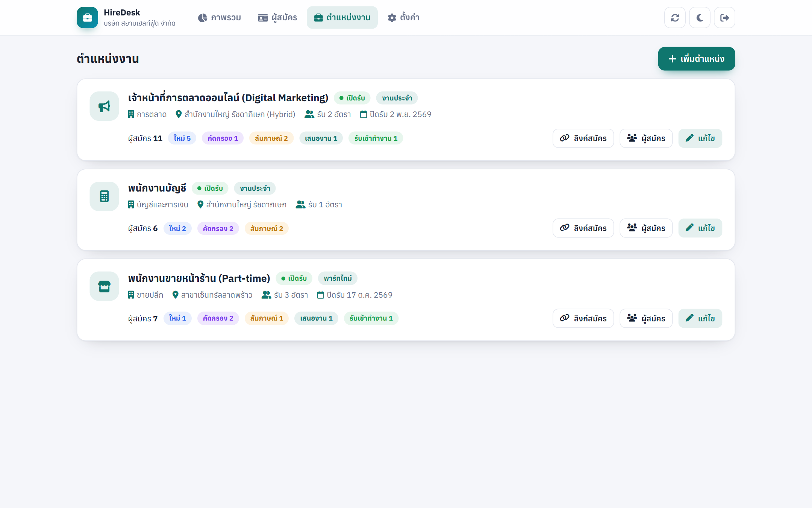This screenshot has height=508, width=812.
Task: Edit the Digital Marketing position with แก้ไข
Action: coord(700,138)
